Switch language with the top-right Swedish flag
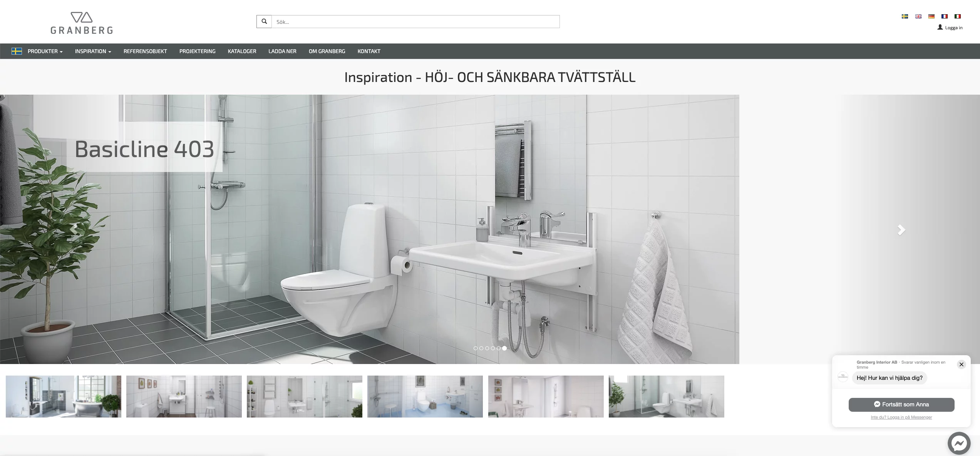Image resolution: width=980 pixels, height=456 pixels. (x=905, y=16)
